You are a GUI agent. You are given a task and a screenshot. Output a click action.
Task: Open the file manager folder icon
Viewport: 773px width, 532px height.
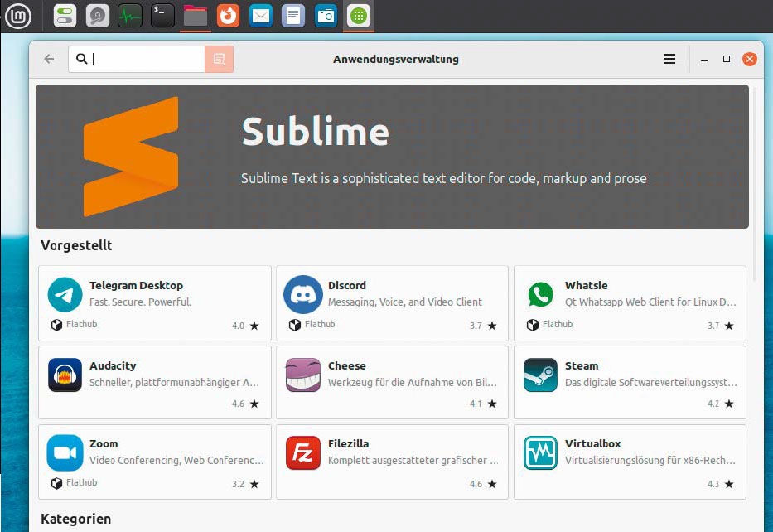pos(196,16)
